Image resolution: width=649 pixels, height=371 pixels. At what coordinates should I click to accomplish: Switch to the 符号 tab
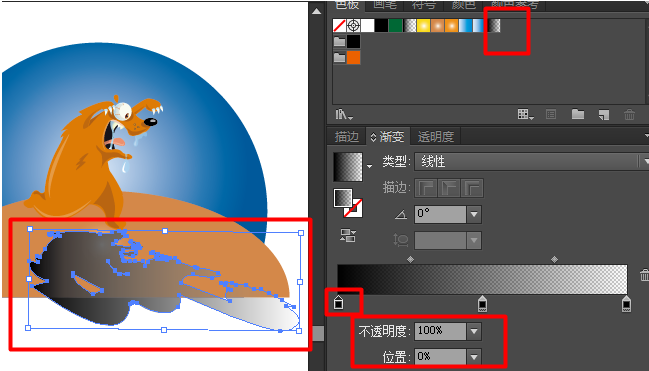coord(423,5)
